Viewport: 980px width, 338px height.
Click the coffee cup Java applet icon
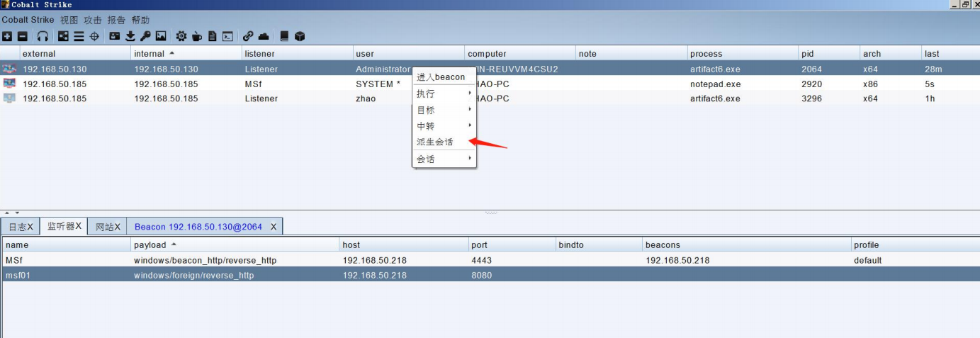[197, 36]
